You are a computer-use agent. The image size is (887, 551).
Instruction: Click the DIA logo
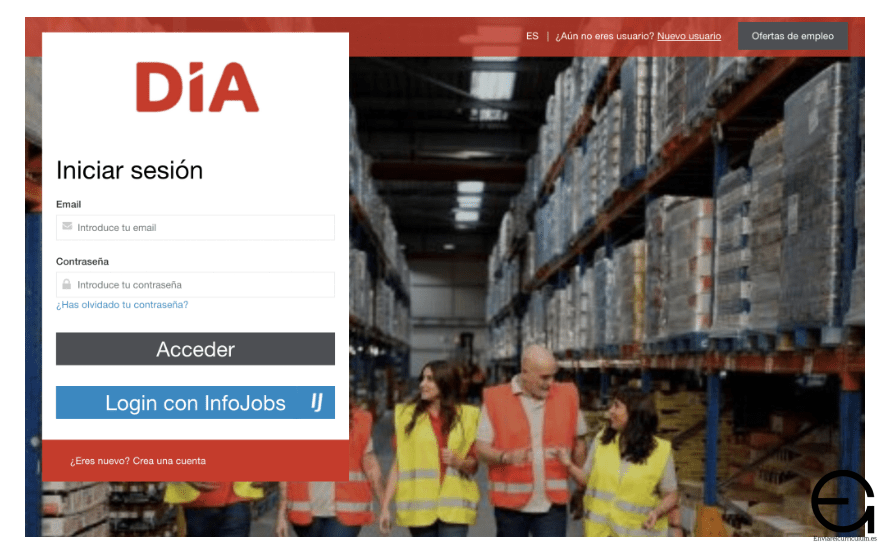pos(197,87)
